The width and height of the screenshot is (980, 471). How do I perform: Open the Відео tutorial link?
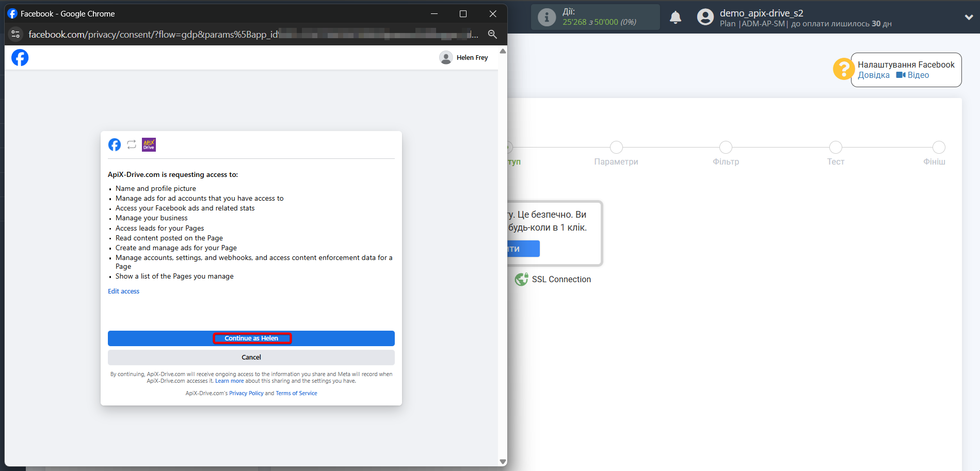918,75
